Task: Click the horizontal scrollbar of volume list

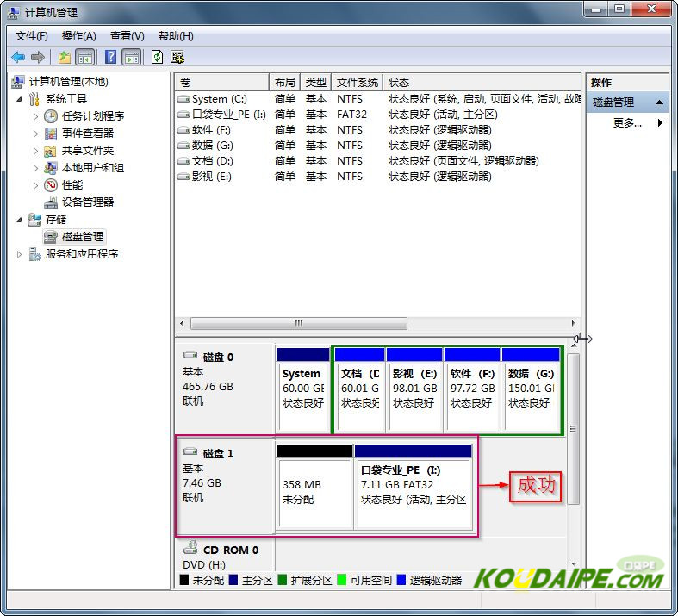Action: tap(299, 324)
